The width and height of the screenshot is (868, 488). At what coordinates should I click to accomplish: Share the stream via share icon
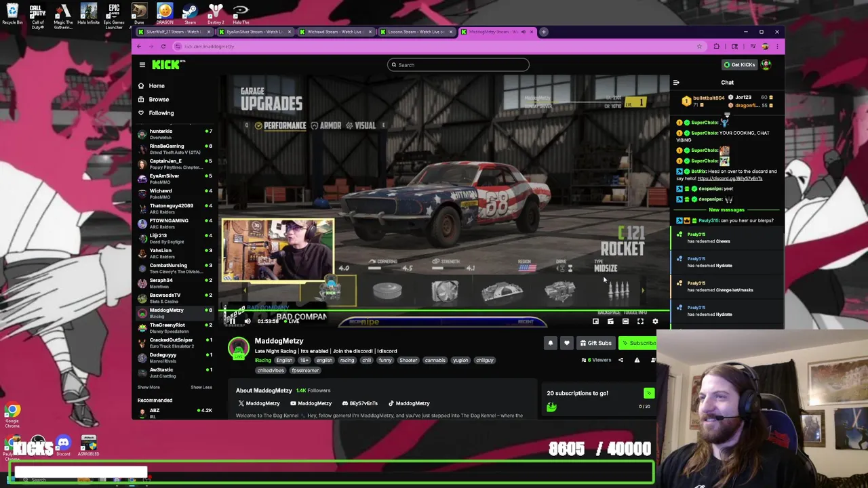click(x=620, y=360)
